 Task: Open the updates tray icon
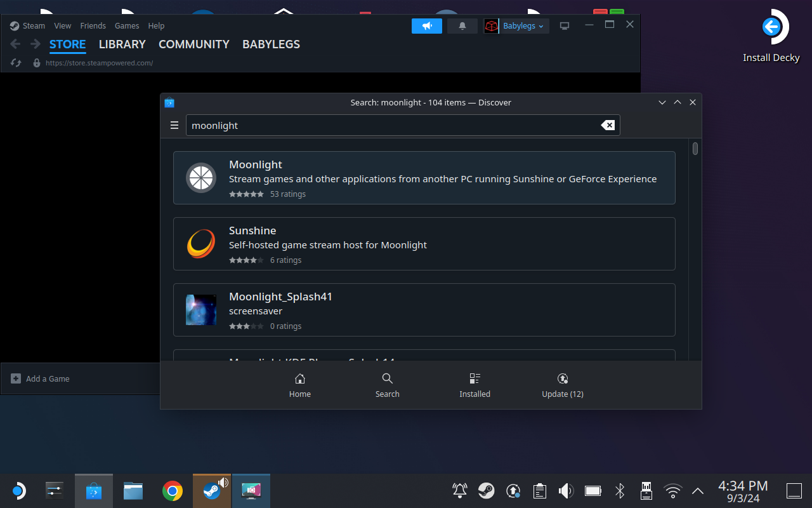pos(513,491)
